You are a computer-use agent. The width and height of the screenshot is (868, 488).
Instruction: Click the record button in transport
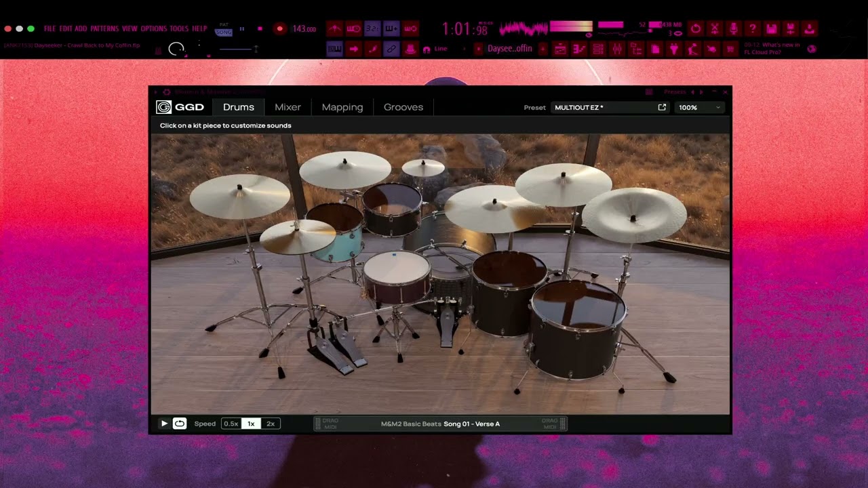tap(279, 28)
